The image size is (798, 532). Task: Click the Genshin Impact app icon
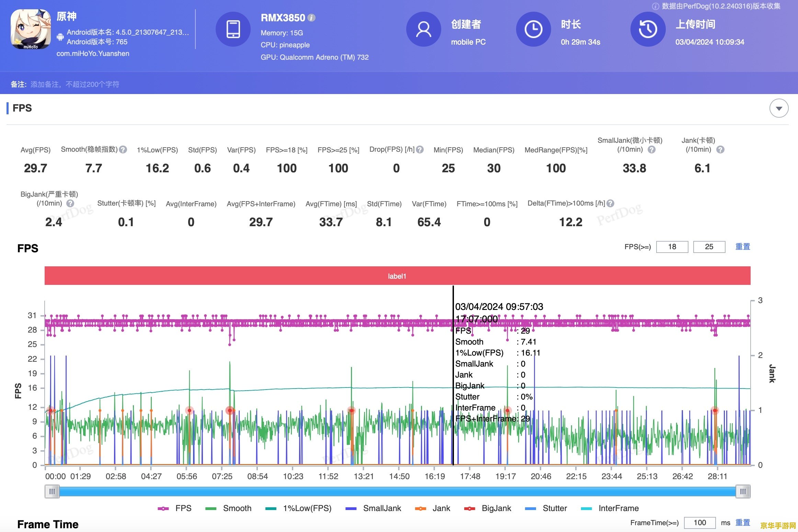(31, 29)
